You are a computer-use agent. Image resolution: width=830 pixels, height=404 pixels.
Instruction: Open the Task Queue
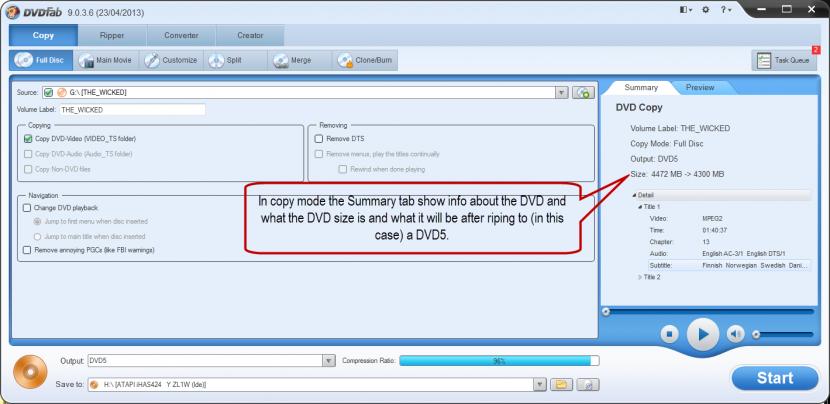click(x=786, y=60)
